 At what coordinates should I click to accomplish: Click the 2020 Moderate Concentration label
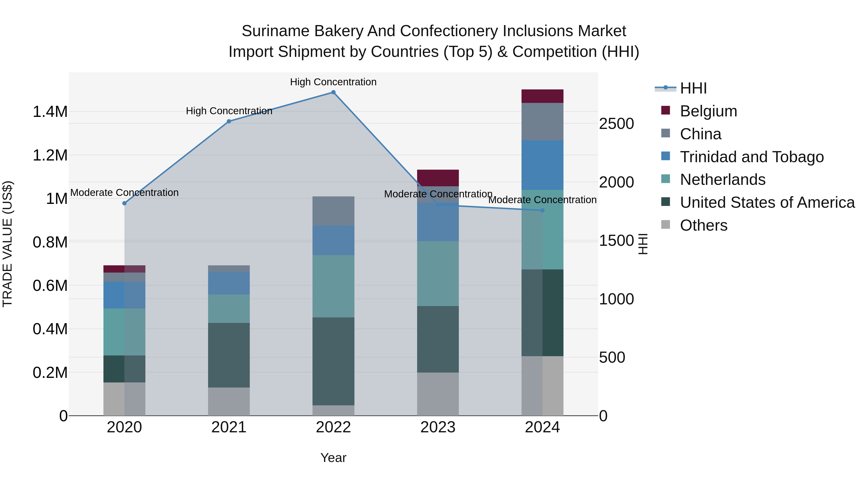124,193
